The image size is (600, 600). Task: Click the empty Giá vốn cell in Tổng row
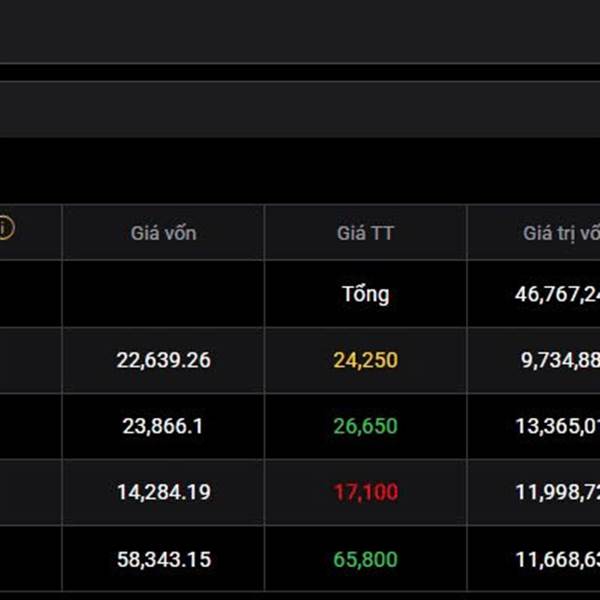pyautogui.click(x=163, y=294)
